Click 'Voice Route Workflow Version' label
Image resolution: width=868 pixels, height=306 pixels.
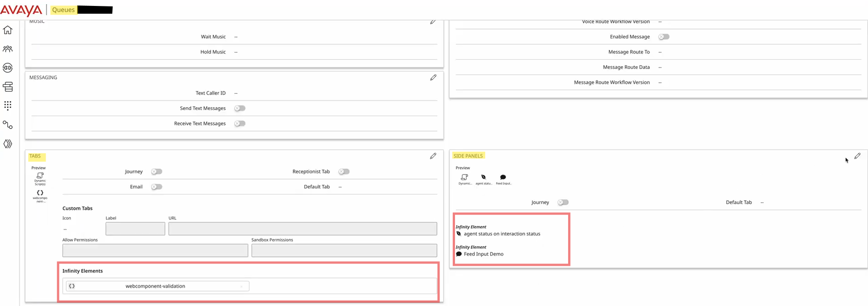tap(616, 21)
